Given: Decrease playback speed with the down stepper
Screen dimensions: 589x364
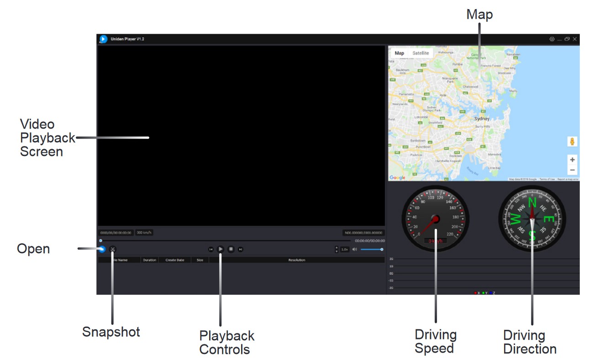Looking at the screenshot, I should pos(337,251).
